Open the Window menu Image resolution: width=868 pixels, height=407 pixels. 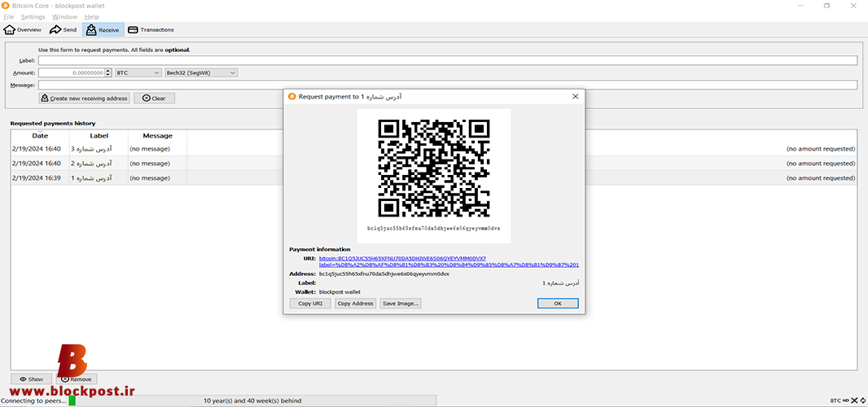point(65,17)
